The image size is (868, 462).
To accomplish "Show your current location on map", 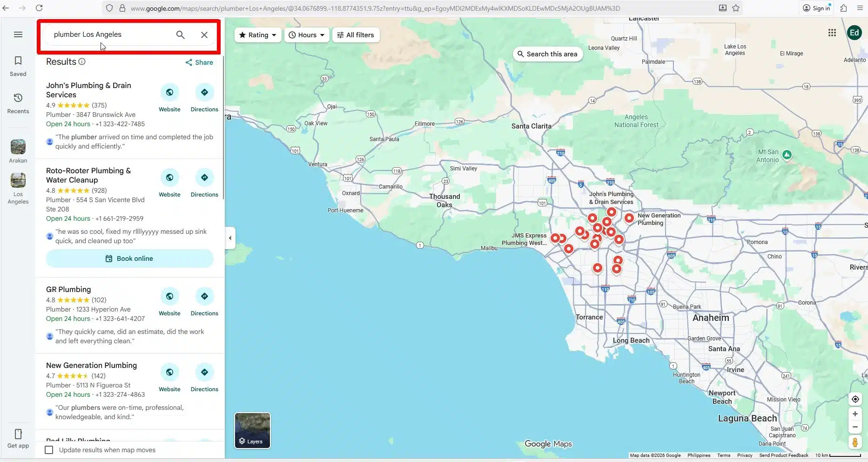I will [x=855, y=399].
